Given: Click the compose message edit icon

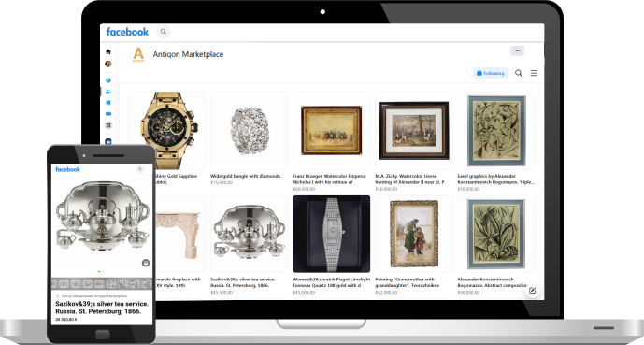Looking at the screenshot, I should 532,291.
